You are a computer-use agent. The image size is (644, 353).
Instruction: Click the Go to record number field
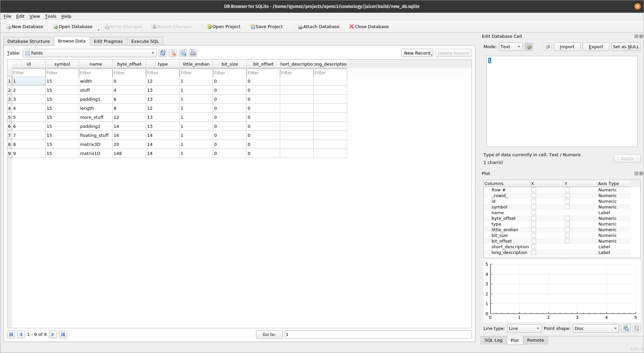(x=378, y=335)
